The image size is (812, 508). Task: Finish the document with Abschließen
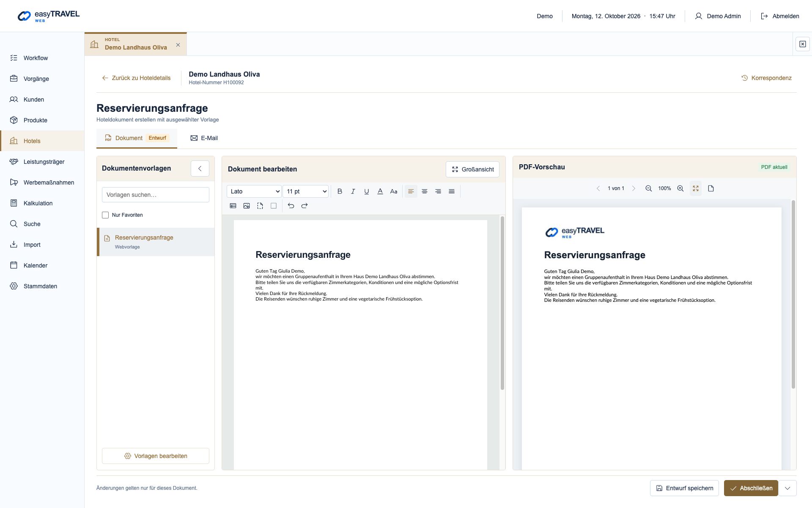click(x=751, y=488)
